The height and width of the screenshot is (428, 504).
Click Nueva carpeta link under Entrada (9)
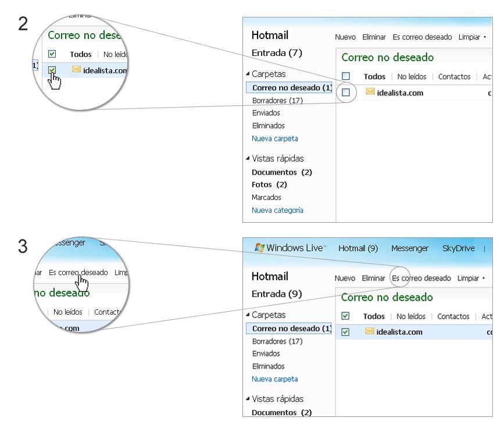(x=275, y=379)
